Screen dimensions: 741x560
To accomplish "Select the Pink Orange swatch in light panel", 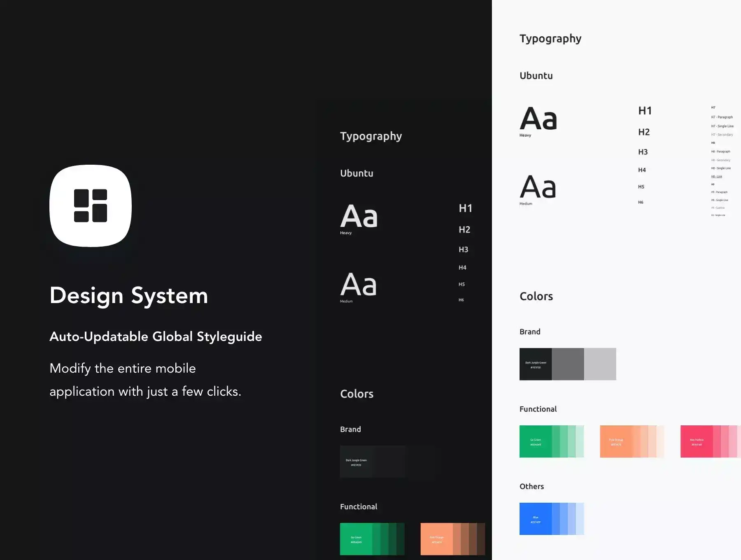I will 616,441.
